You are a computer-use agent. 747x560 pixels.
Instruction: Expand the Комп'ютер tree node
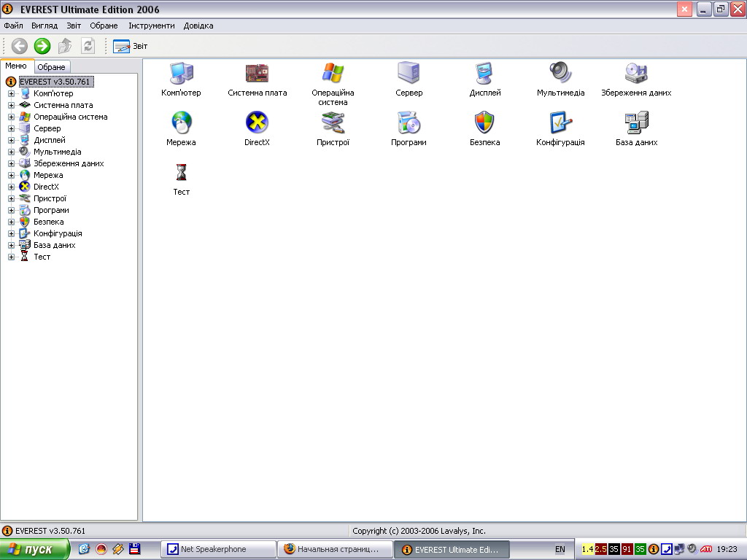tap(11, 94)
